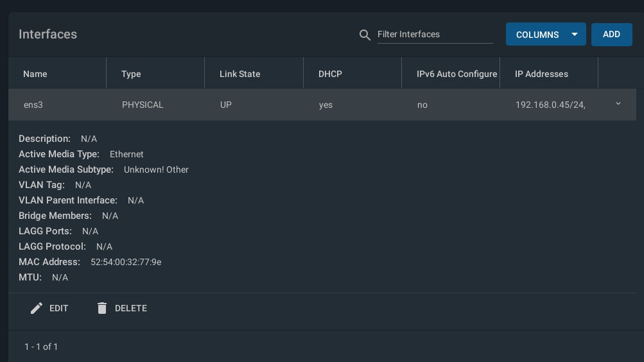Viewport: 644px width, 362px height.
Task: Click the MAC address value 52:54:00:32:77:9e
Action: [x=126, y=262]
